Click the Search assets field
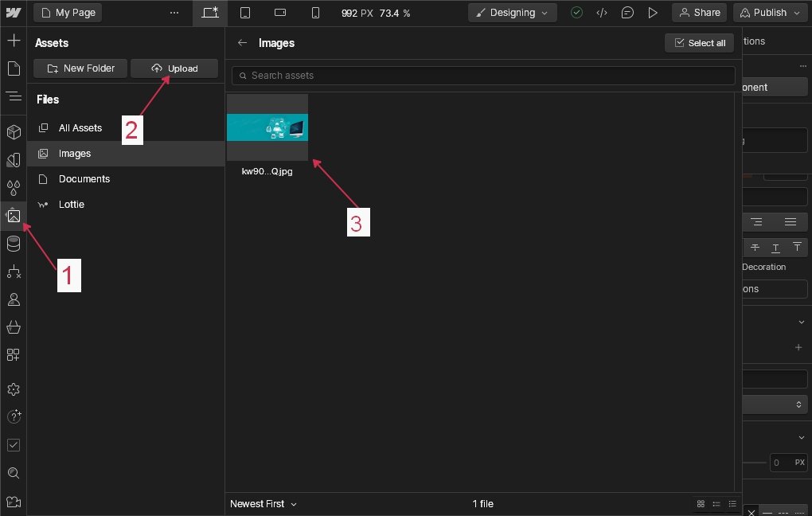The width and height of the screenshot is (812, 516). pyautogui.click(x=483, y=76)
